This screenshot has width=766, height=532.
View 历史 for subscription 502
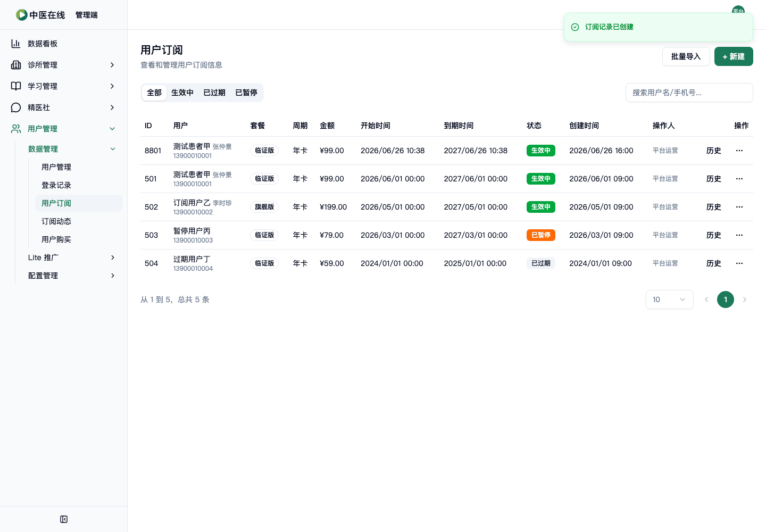point(714,207)
